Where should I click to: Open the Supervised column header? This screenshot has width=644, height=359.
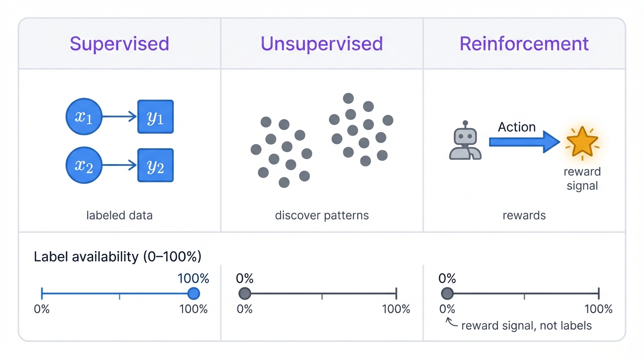(119, 43)
